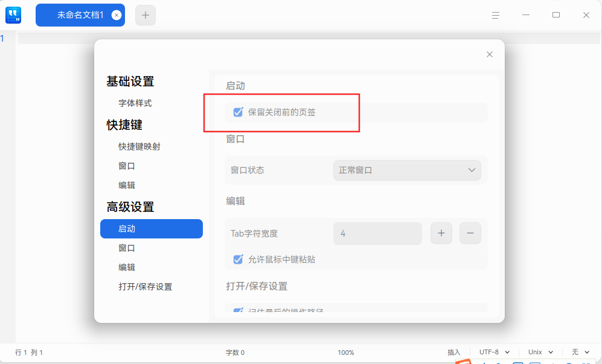Toggle 保留关闭前的页签 checkbox

(238, 112)
